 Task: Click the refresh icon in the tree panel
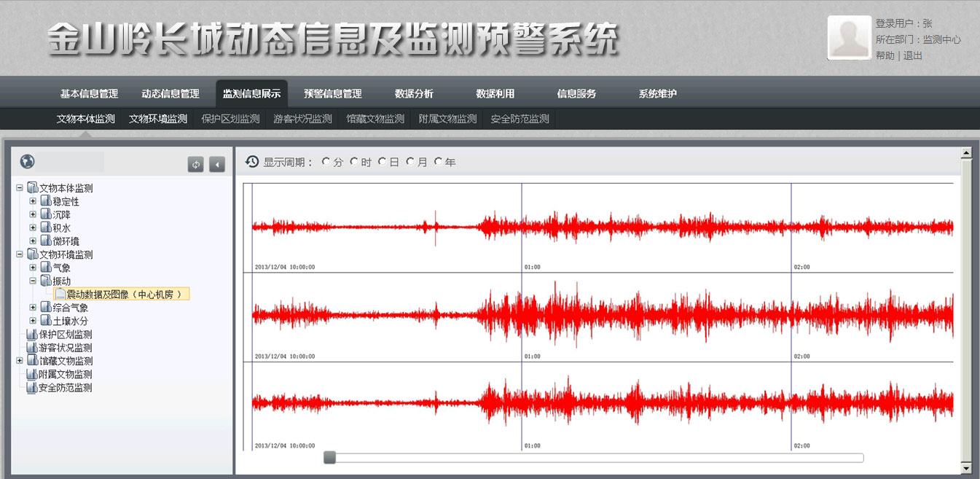[x=195, y=164]
